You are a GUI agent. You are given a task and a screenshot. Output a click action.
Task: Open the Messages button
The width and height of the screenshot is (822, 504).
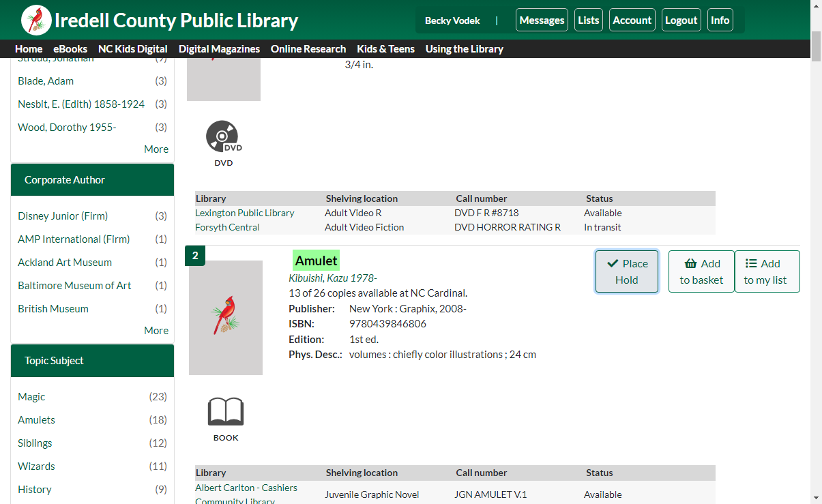coord(542,20)
